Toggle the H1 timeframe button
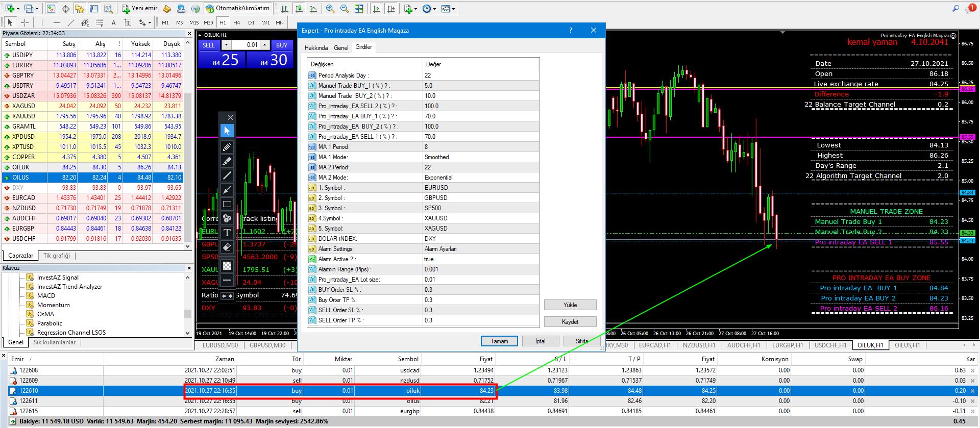This screenshot has height=428, width=980. pyautogui.click(x=223, y=22)
